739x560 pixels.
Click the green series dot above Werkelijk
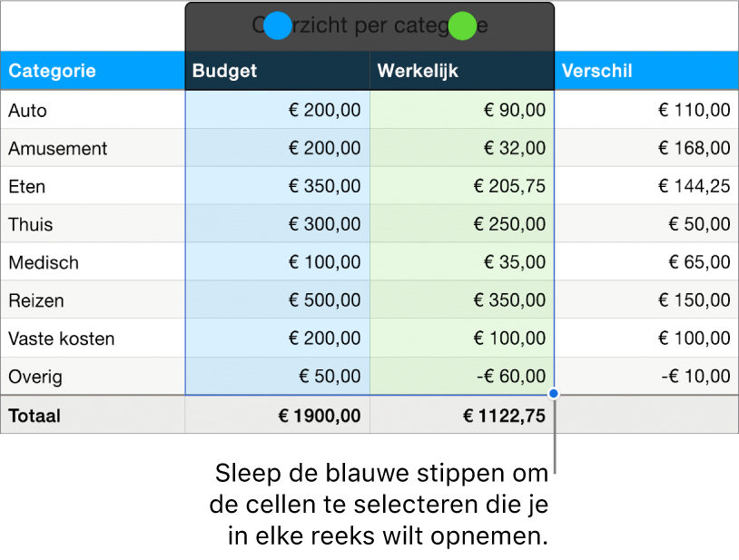(463, 26)
